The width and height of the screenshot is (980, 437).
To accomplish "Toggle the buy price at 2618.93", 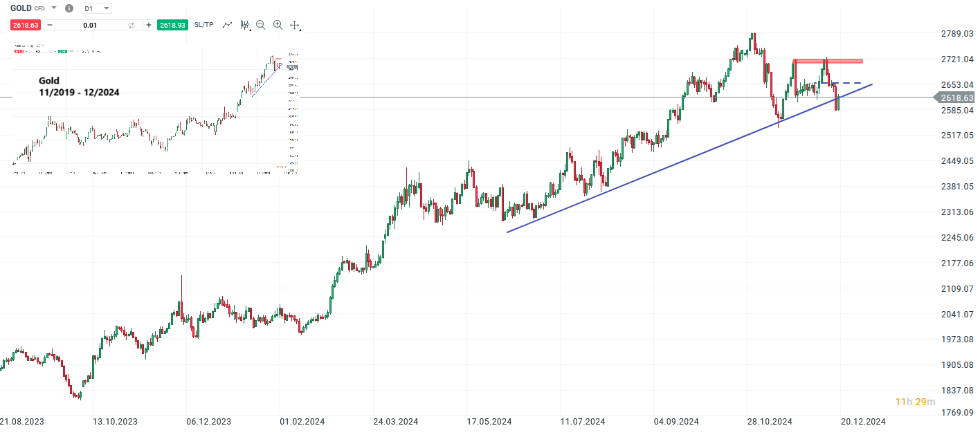I will point(172,25).
